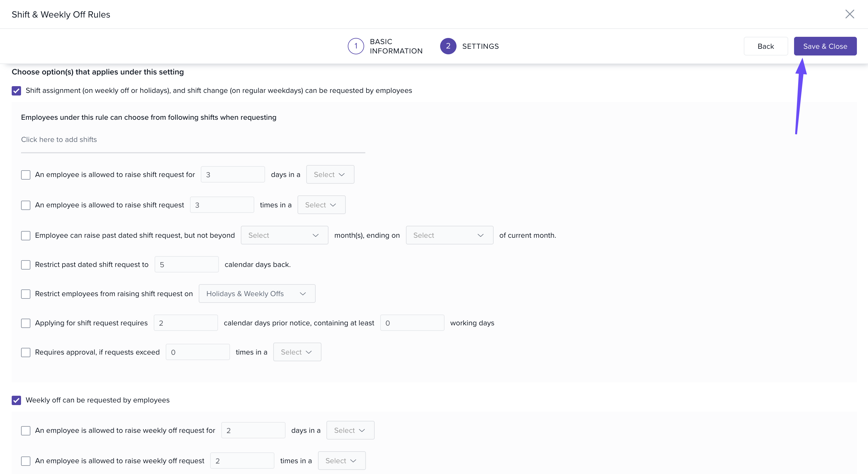The height and width of the screenshot is (474, 868).
Task: Uncheck Weekly off can be requested checkbox
Action: pos(16,400)
